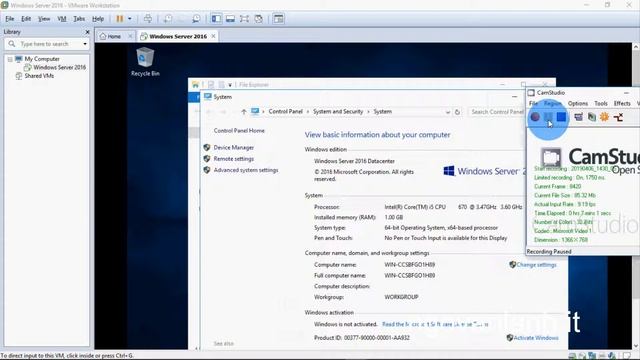Click VMware orange suspend/pause VM button

point(120,19)
